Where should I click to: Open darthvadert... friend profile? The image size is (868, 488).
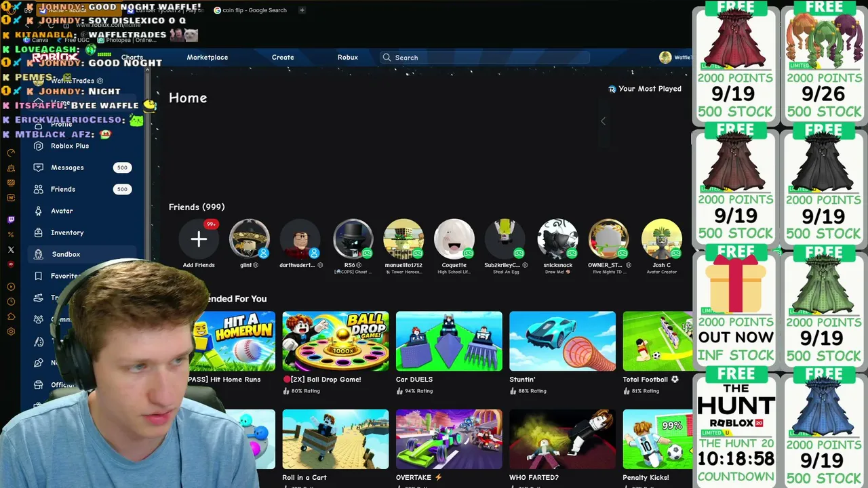300,239
